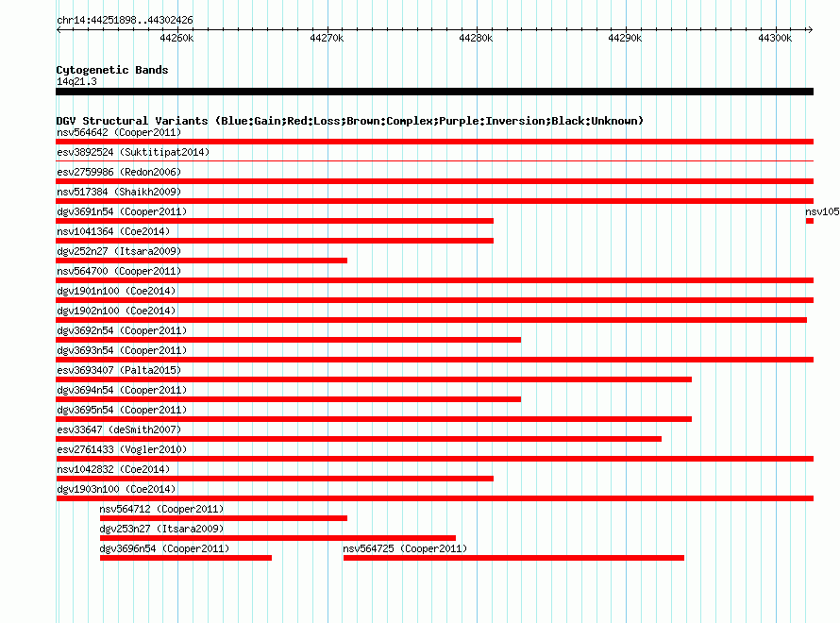This screenshot has width=840, height=623.
Task: Open esv2761433 (Vogler2010) label
Action: pos(122,449)
